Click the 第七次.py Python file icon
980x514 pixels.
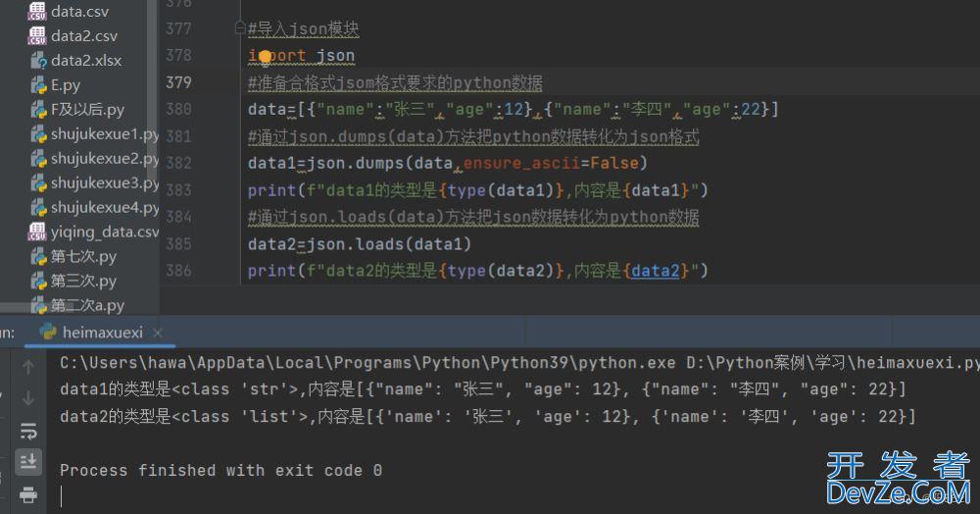(39, 256)
